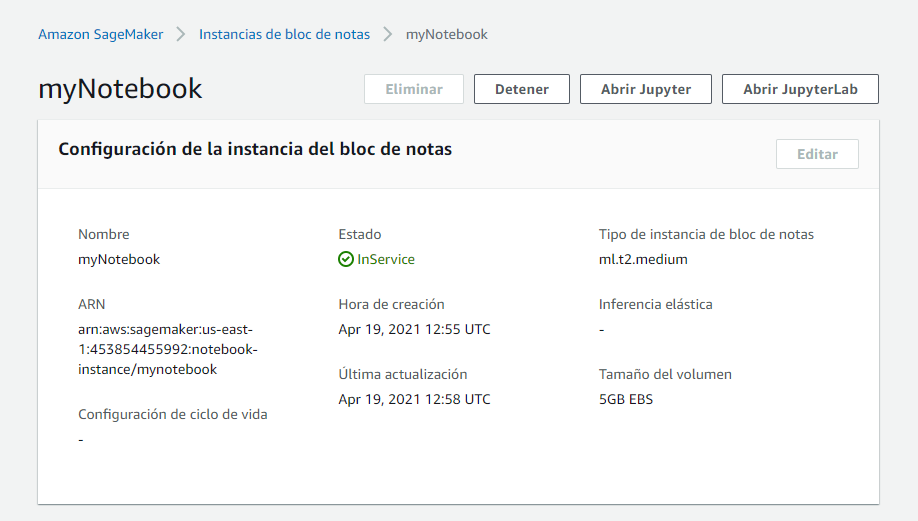Click the myNotebook breadcrumb text

tap(447, 35)
